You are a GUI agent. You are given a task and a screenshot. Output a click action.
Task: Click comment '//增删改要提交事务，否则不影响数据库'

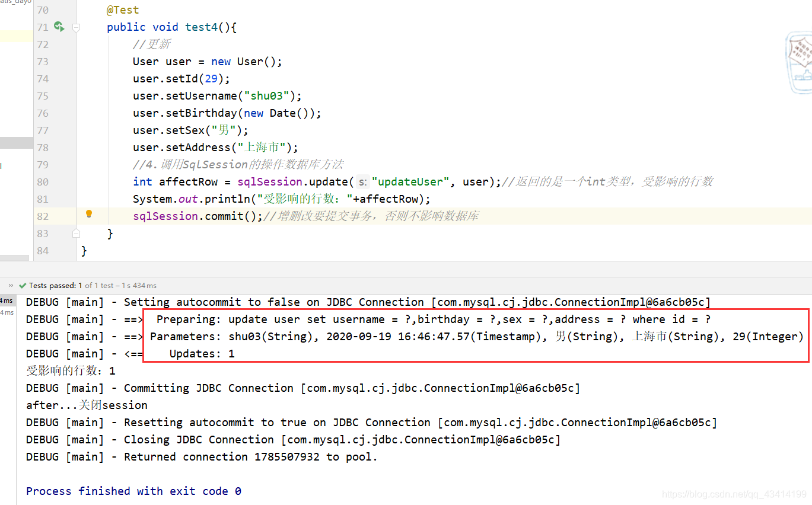(x=371, y=216)
